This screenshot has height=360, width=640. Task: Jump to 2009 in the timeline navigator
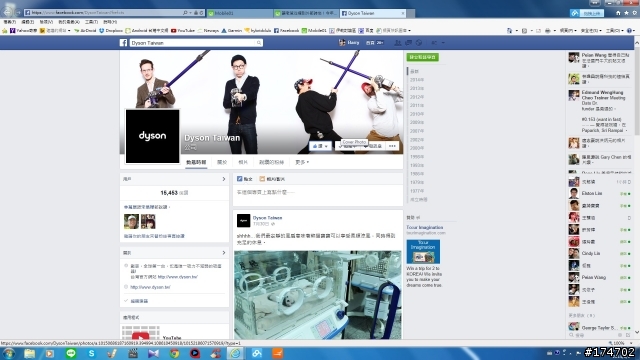point(417,122)
